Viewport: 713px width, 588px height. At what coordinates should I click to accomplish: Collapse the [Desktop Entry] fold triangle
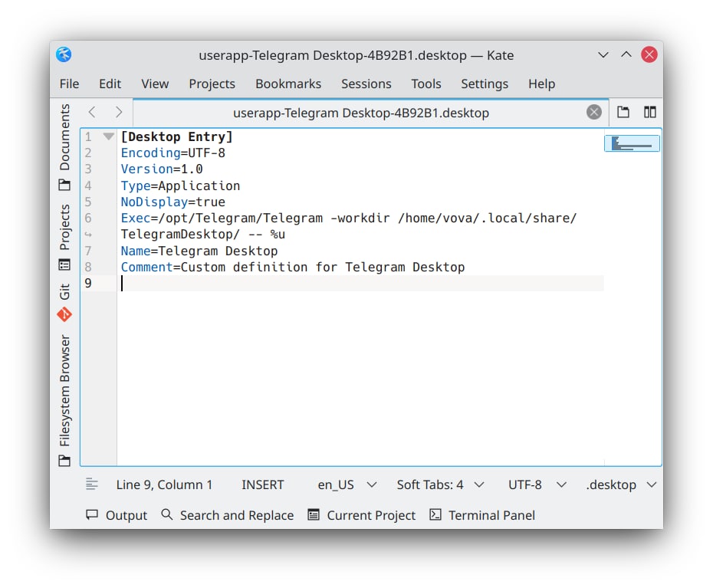point(108,136)
